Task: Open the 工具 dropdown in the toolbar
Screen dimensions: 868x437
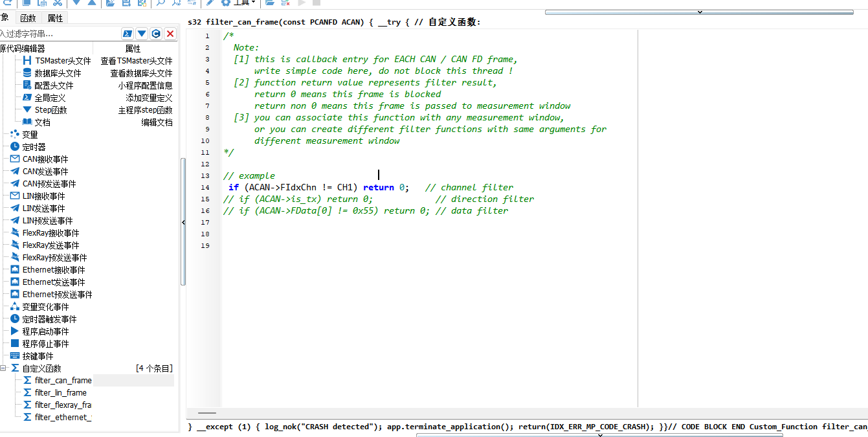Action: coord(244,3)
